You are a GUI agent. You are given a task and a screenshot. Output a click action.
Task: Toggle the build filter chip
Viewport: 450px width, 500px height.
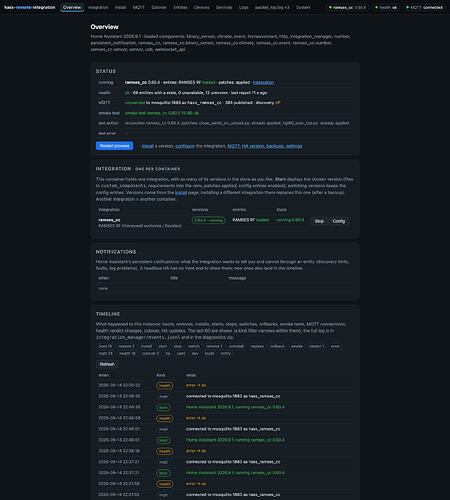click(209, 353)
